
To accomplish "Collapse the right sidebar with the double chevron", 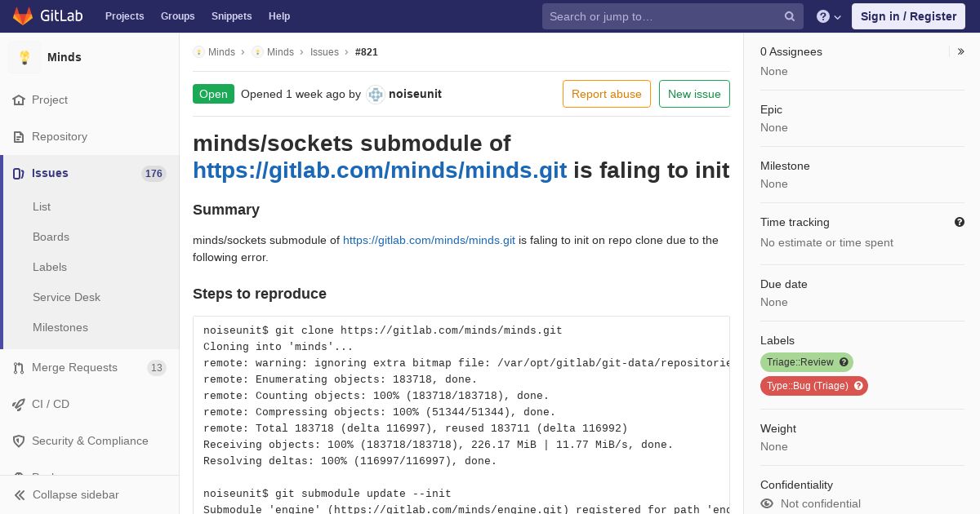I will [x=961, y=51].
